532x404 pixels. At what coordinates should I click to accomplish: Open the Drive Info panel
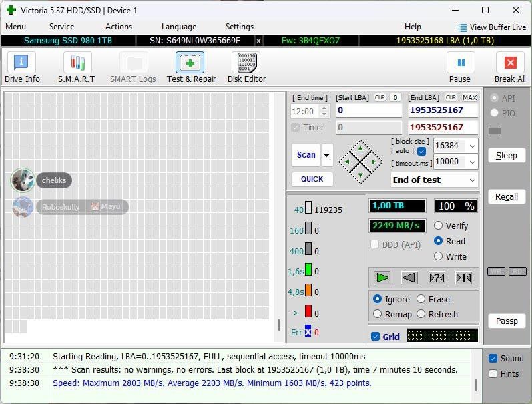click(22, 68)
